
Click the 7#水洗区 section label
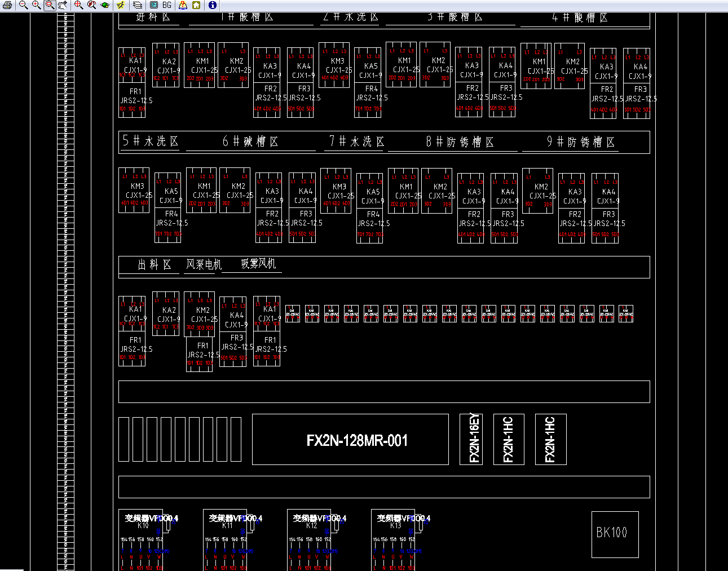(x=357, y=141)
